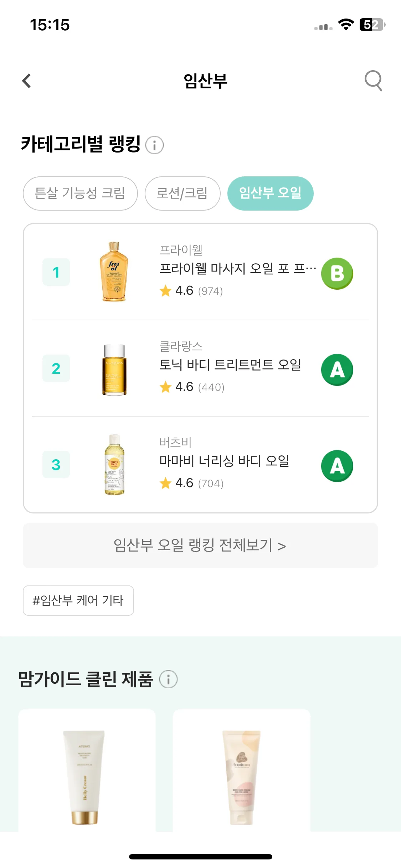Open 토닉 바디 트리트먼트 오일 product
The image size is (401, 868).
(x=230, y=365)
